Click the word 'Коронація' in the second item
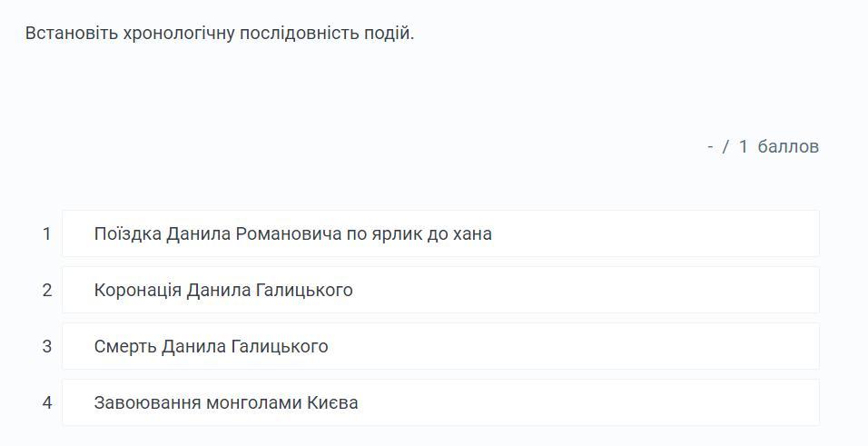The height and width of the screenshot is (446, 868). click(x=137, y=290)
